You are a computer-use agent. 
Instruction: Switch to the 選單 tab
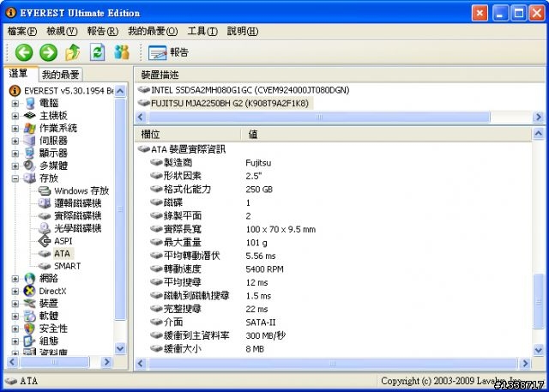(x=18, y=74)
